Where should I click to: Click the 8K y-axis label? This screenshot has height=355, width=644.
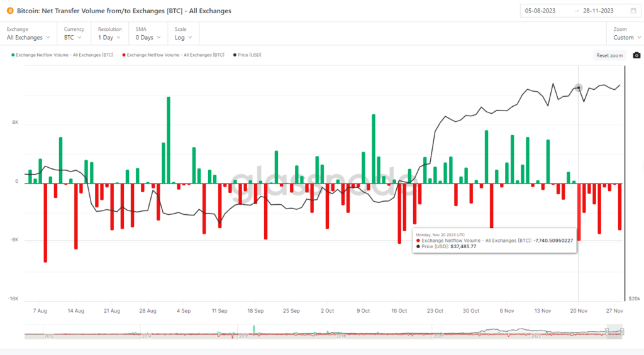coord(15,123)
